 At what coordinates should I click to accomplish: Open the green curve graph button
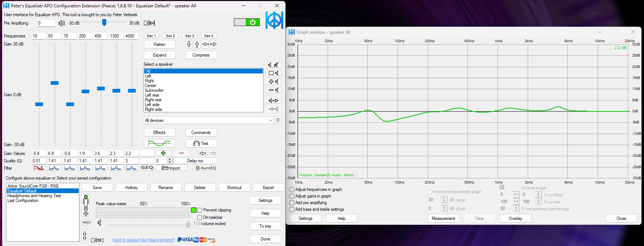click(159, 144)
